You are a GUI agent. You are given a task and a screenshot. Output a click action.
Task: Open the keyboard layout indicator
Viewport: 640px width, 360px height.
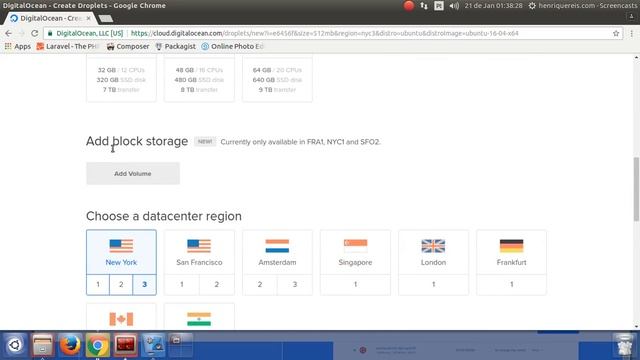439,6
